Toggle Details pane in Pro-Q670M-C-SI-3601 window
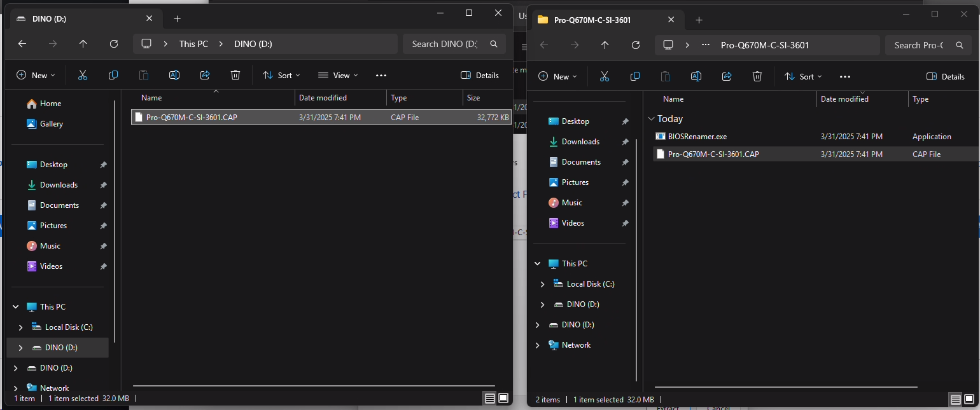The height and width of the screenshot is (410, 980). tap(946, 76)
